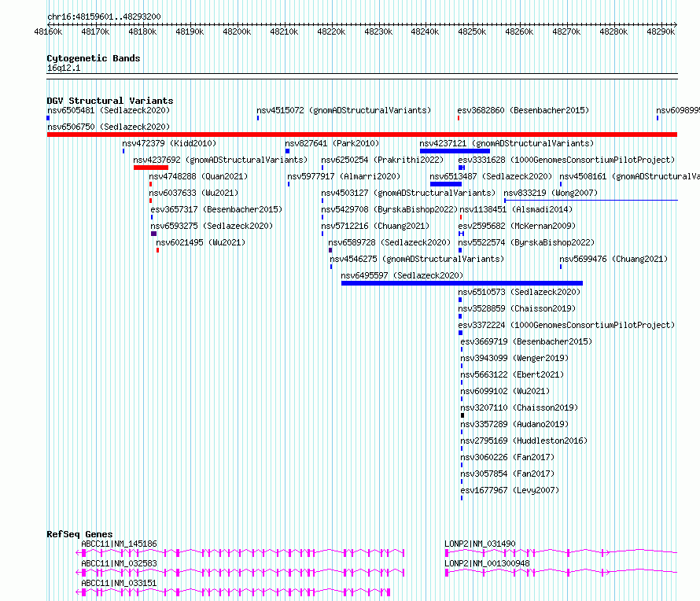The height and width of the screenshot is (601, 700).
Task: Select nsv1138451 (Alsmadi2014) label
Action: [516, 209]
